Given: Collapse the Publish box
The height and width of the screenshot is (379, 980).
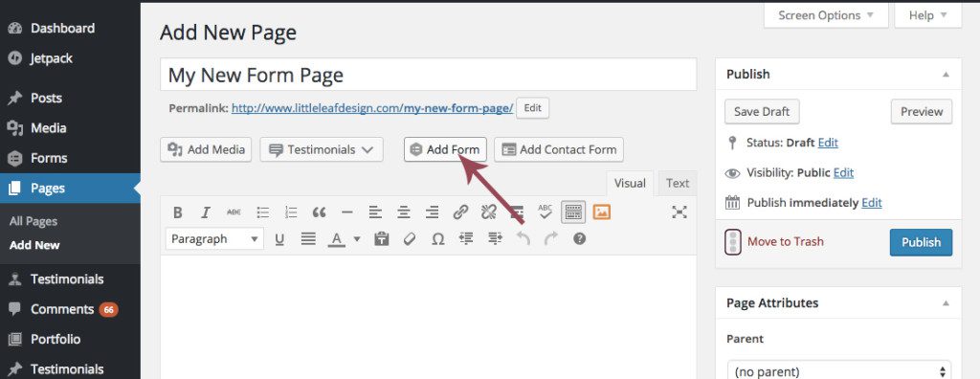Looking at the screenshot, I should pyautogui.click(x=946, y=75).
